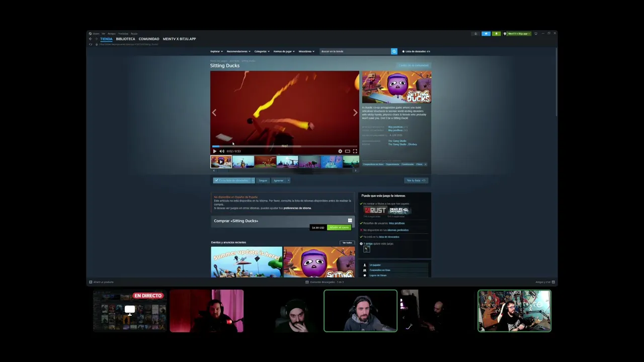Reload the page with the refresh icon
The height and width of the screenshot is (362, 644).
[91, 44]
